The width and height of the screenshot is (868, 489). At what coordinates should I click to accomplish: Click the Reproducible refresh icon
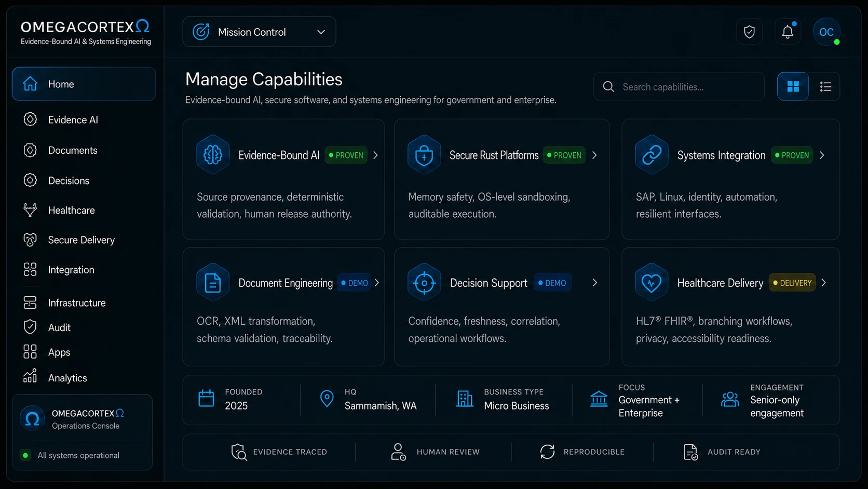(547, 452)
